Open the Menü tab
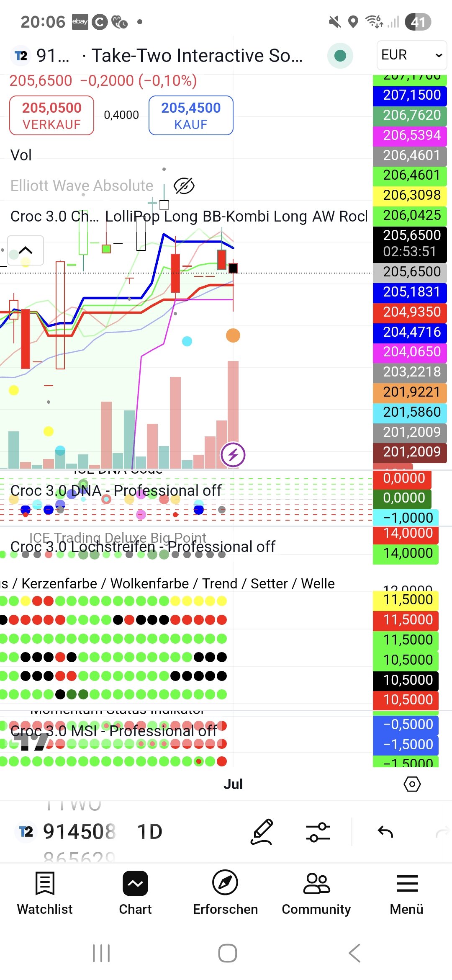The image size is (452, 980). click(407, 883)
